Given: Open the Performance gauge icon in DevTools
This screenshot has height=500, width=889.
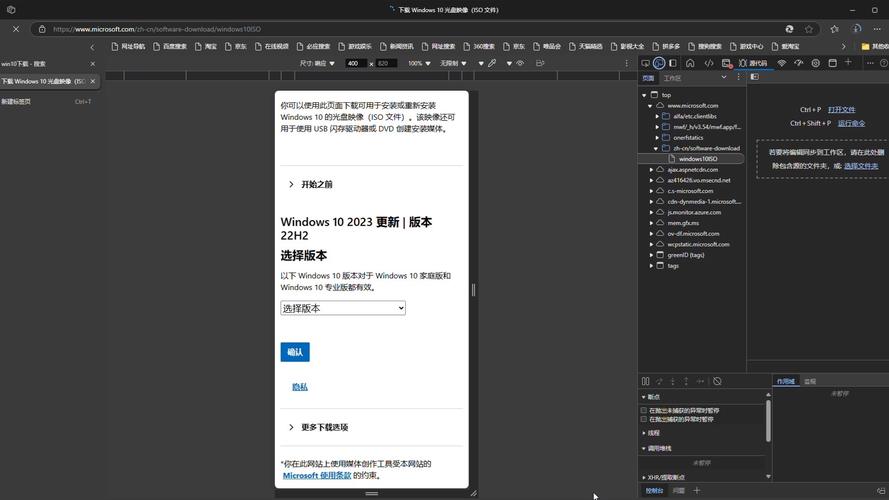Looking at the screenshot, I should tap(799, 63).
